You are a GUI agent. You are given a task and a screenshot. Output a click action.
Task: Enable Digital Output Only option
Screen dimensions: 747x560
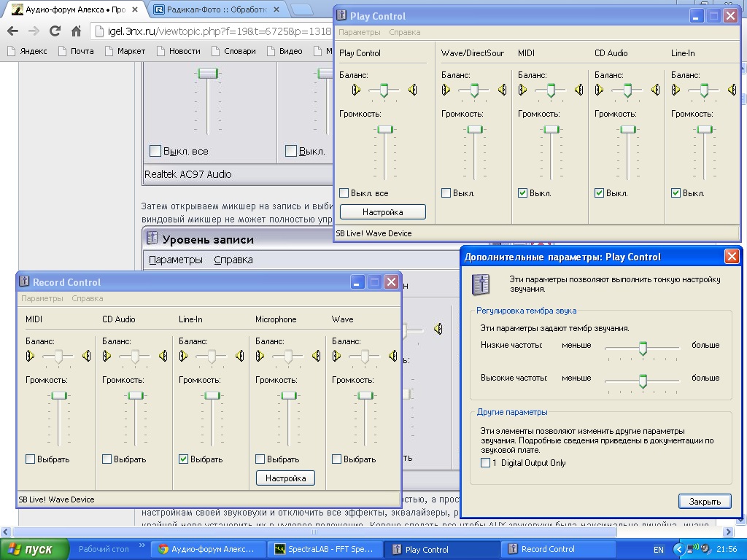(x=485, y=462)
